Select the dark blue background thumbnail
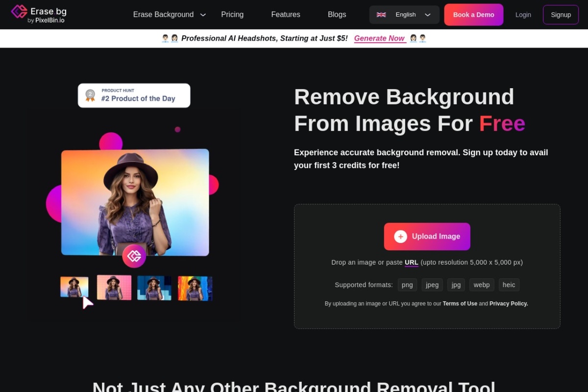This screenshot has width=588, height=392. click(x=154, y=288)
